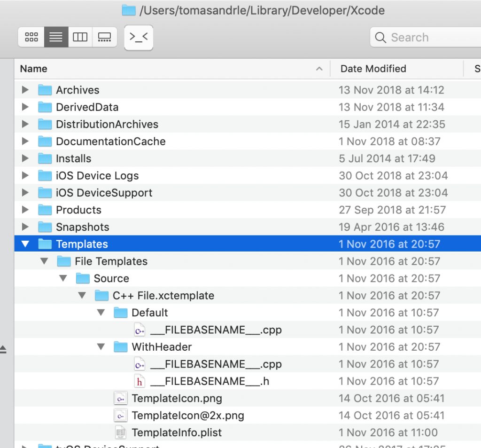This screenshot has width=481, height=448.
Task: Select the DerivedData folder icon
Action: [45, 107]
